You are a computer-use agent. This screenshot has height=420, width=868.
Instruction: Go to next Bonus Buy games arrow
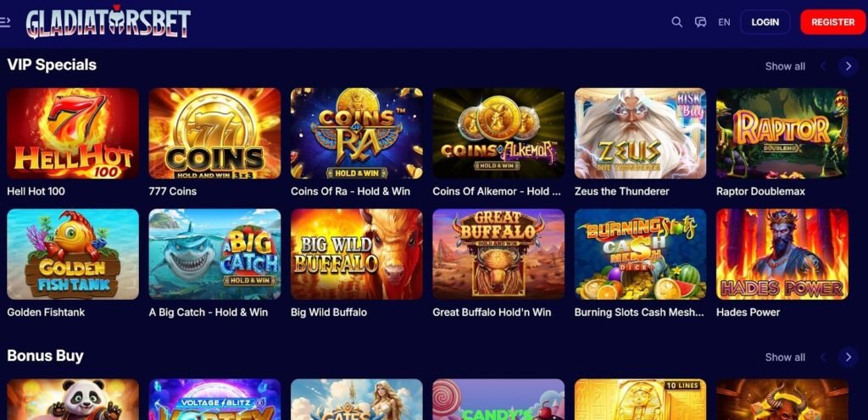[x=848, y=357]
